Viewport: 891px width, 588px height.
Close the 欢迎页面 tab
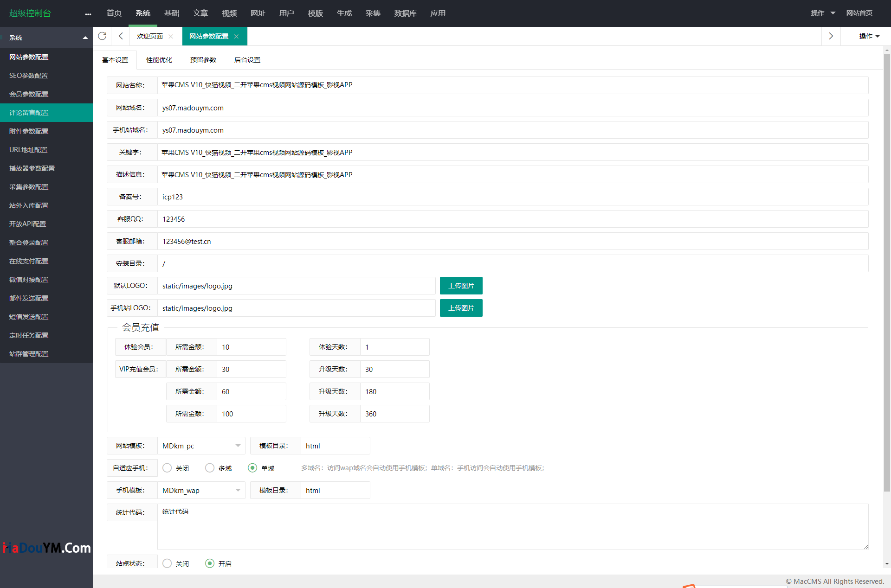[x=171, y=36]
